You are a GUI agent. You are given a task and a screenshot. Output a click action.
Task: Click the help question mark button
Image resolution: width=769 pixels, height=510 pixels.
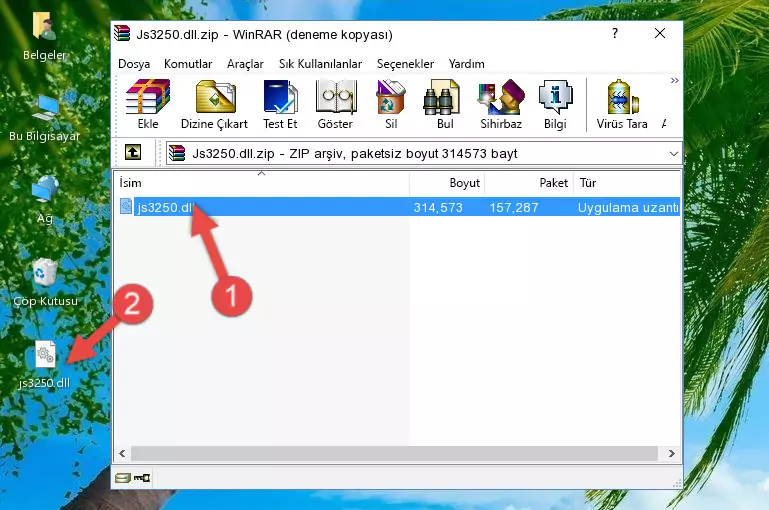[x=615, y=33]
